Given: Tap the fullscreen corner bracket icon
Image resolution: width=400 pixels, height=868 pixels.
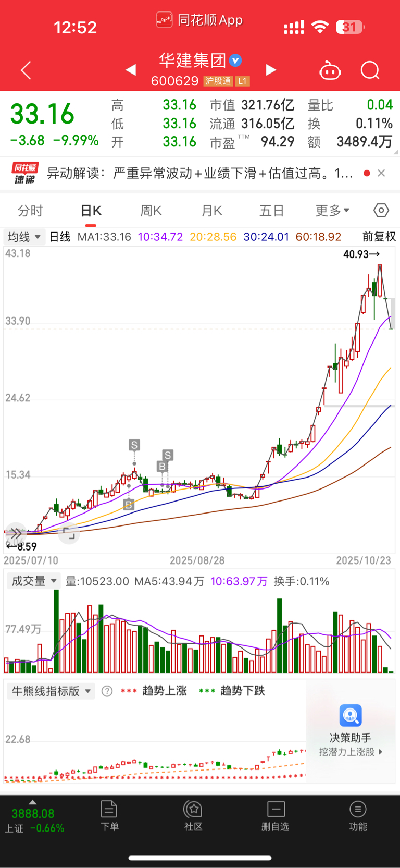Looking at the screenshot, I should coord(69,533).
